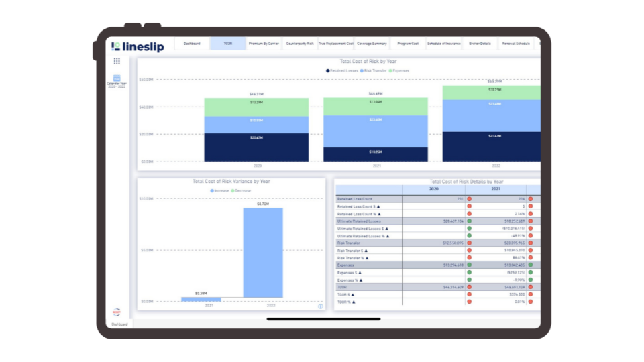
Task: Select 2021 variance bar labeled $0.38M
Action: (201, 299)
